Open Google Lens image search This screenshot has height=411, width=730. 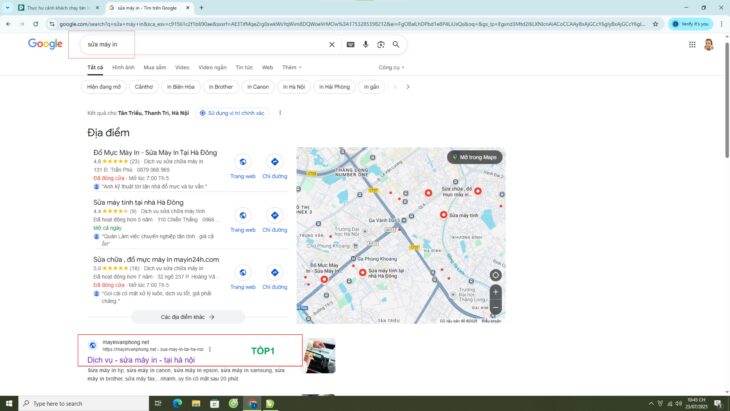tap(381, 44)
